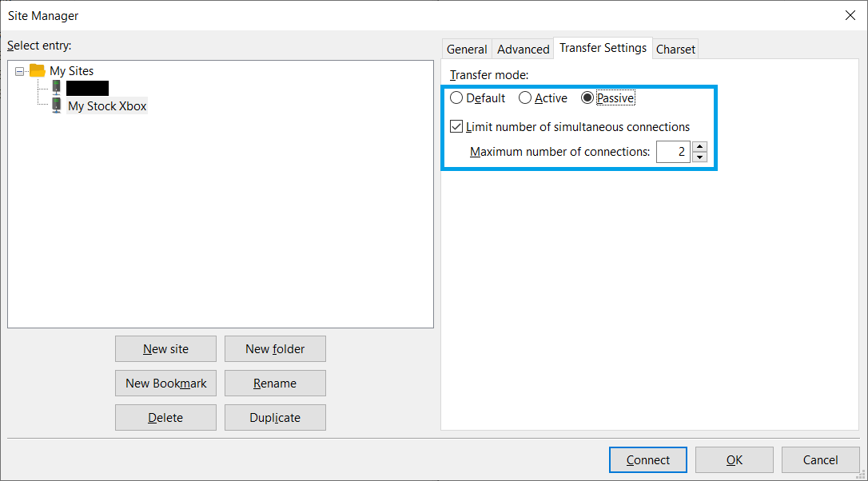Viewport: 868px width, 481px height.
Task: Click the redacted site's server icon
Action: [57, 88]
